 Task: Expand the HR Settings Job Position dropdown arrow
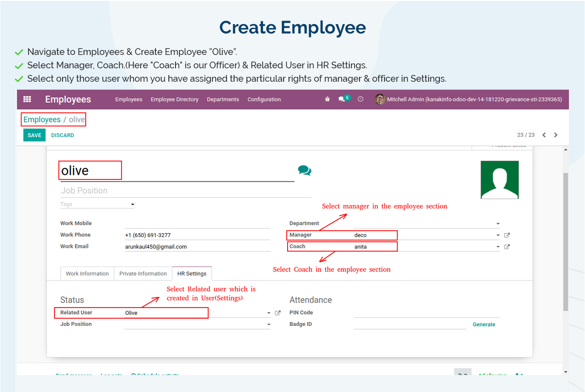(x=269, y=325)
